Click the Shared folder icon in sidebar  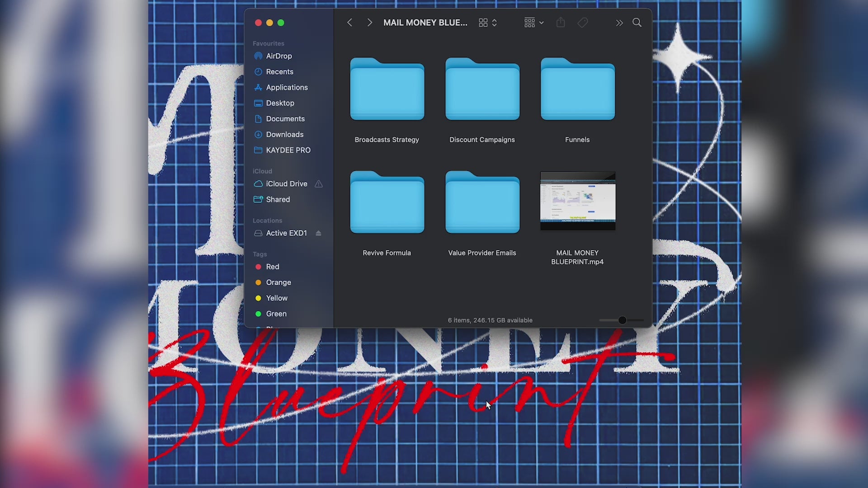click(258, 199)
